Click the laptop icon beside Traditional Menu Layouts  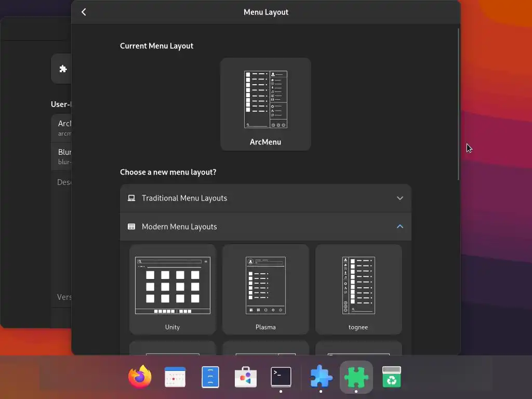tap(131, 198)
